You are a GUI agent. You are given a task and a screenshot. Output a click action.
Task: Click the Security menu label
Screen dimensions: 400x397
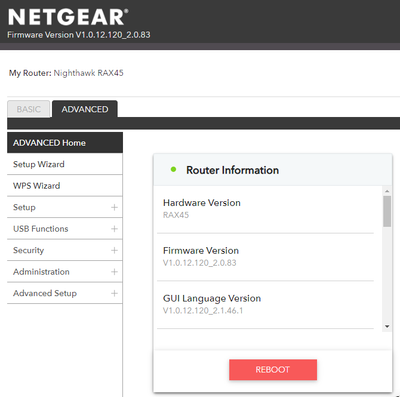[x=28, y=250]
